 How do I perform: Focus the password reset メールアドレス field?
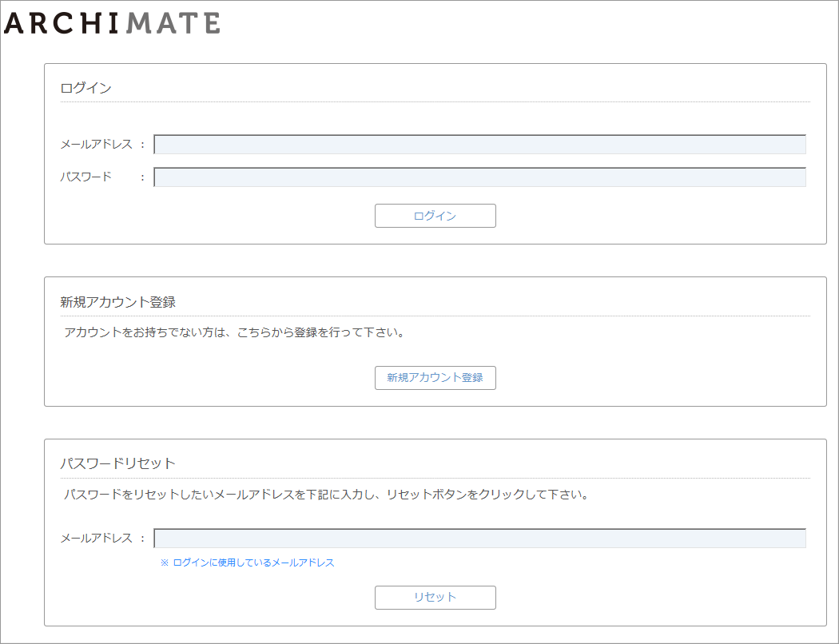[479, 539]
